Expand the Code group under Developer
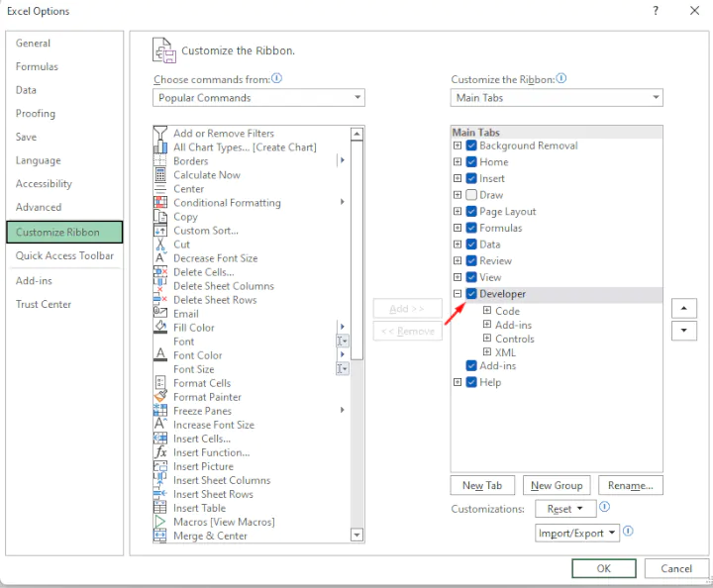This screenshot has height=588, width=713. [x=487, y=311]
